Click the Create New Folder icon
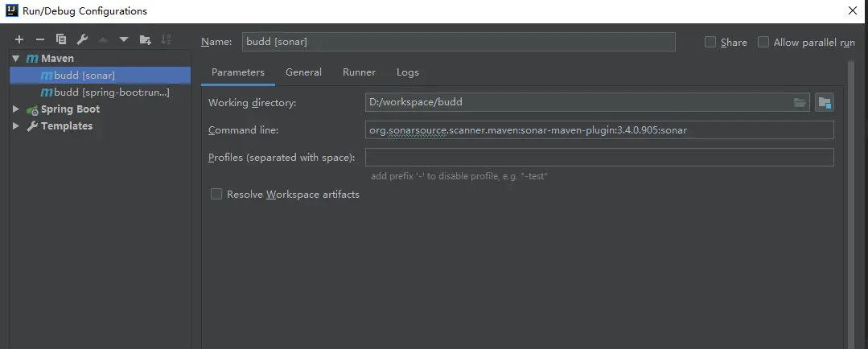Screen dimensions: 868x349 [145, 39]
